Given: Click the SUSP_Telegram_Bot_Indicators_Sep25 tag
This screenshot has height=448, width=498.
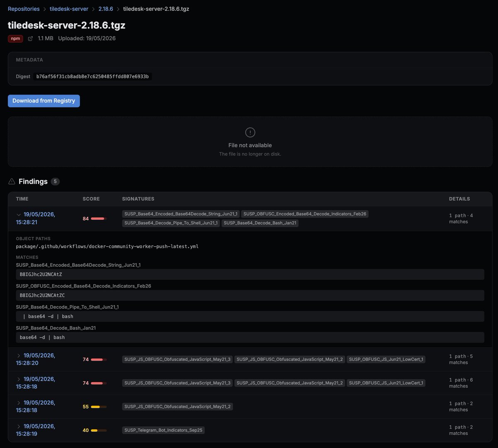Looking at the screenshot, I should click(164, 430).
